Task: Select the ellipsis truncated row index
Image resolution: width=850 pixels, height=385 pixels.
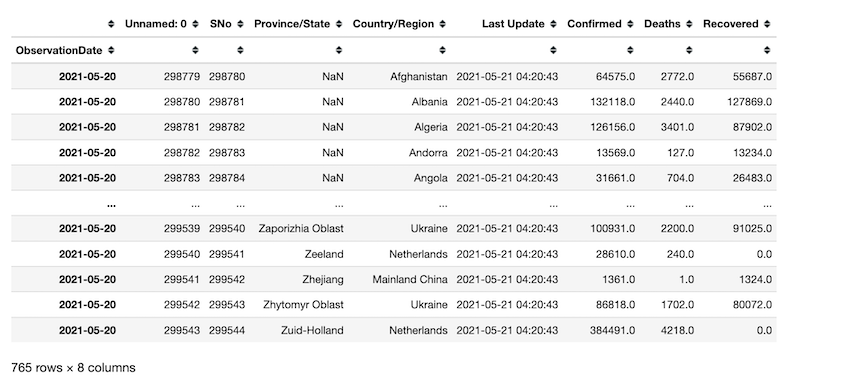Action: tap(112, 204)
